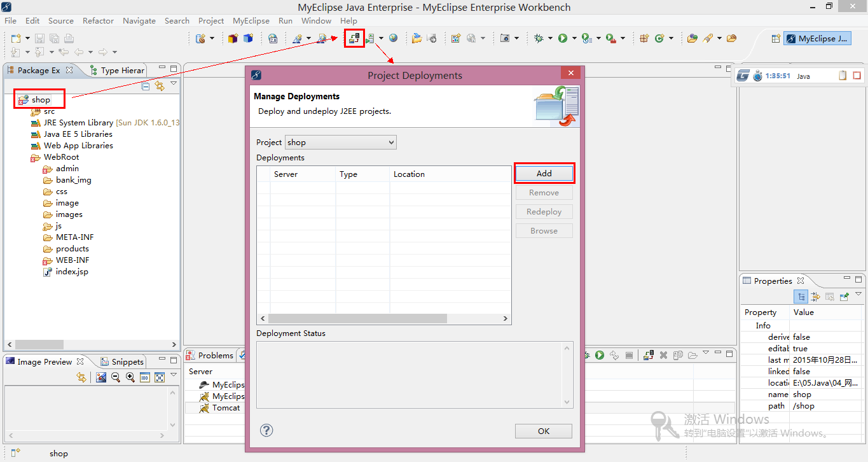
Task: Open the Project combo box showing shop
Action: click(x=340, y=142)
